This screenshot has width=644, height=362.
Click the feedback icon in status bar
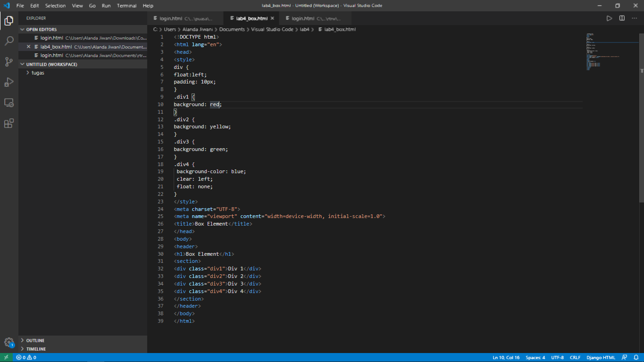point(624,357)
